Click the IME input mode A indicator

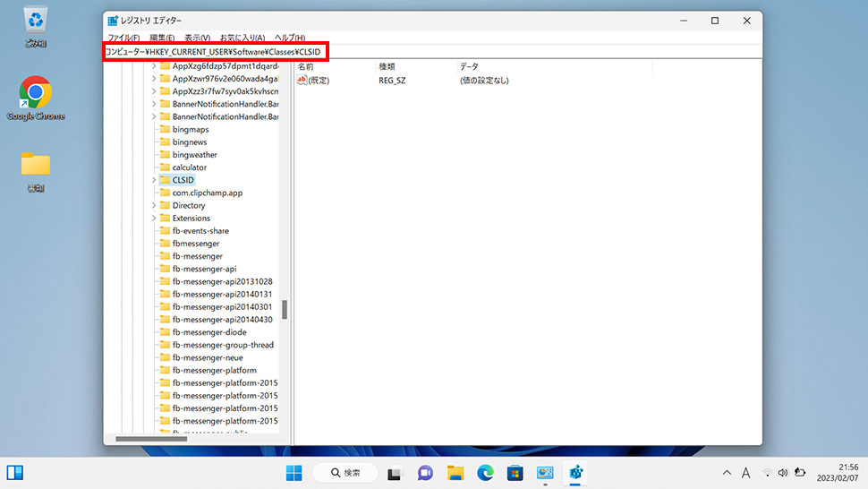(x=746, y=473)
